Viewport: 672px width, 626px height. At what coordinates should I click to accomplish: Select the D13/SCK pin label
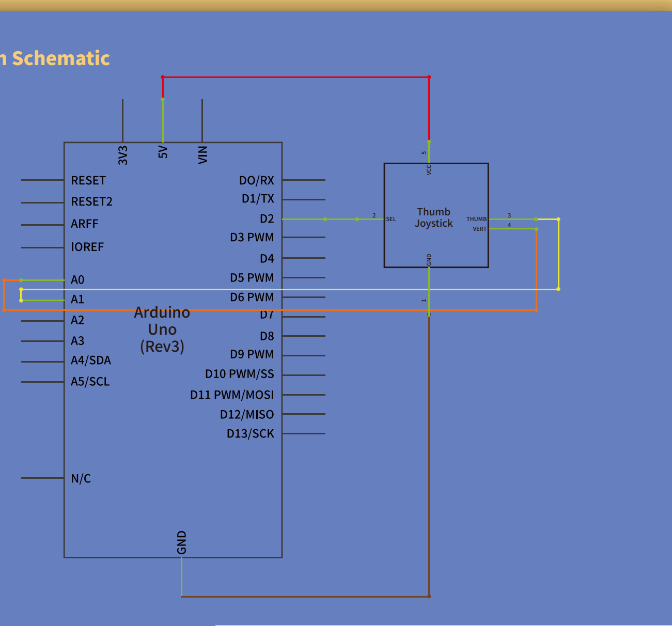pyautogui.click(x=251, y=434)
